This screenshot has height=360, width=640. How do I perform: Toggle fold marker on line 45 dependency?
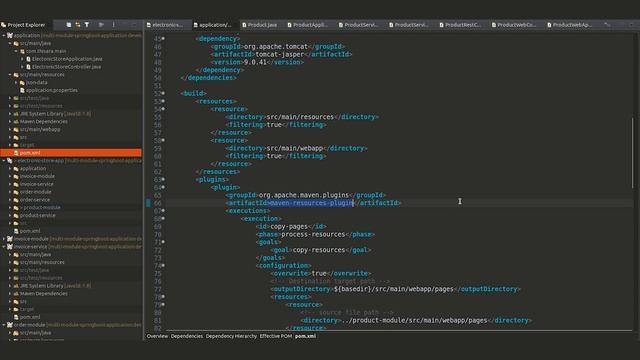coord(163,38)
